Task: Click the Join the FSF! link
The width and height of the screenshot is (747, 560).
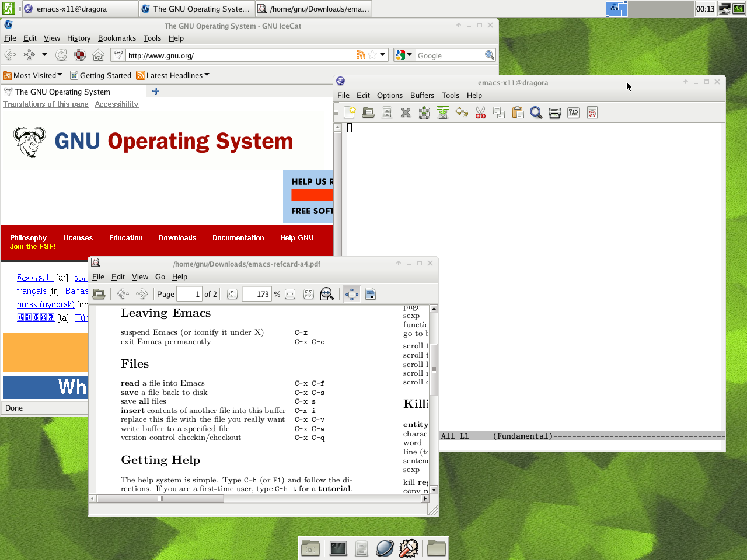Action: [33, 246]
